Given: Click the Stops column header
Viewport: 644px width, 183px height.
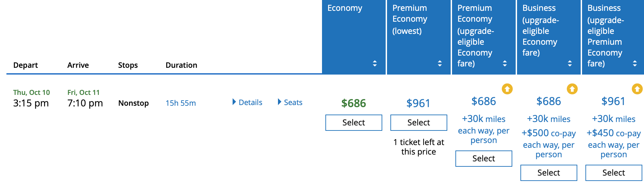Looking at the screenshot, I should tap(128, 65).
